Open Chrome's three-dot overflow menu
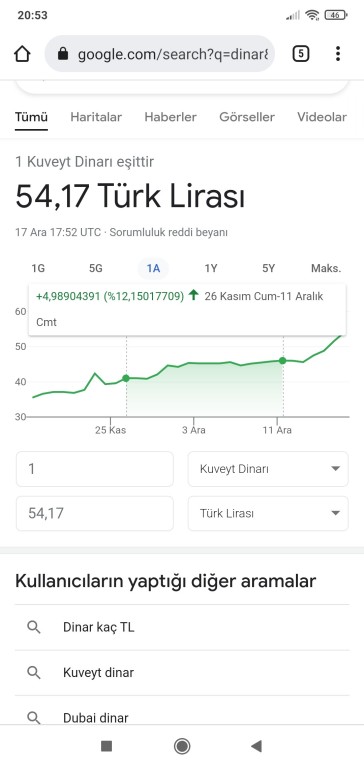The height and width of the screenshot is (768, 364). pos(338,54)
